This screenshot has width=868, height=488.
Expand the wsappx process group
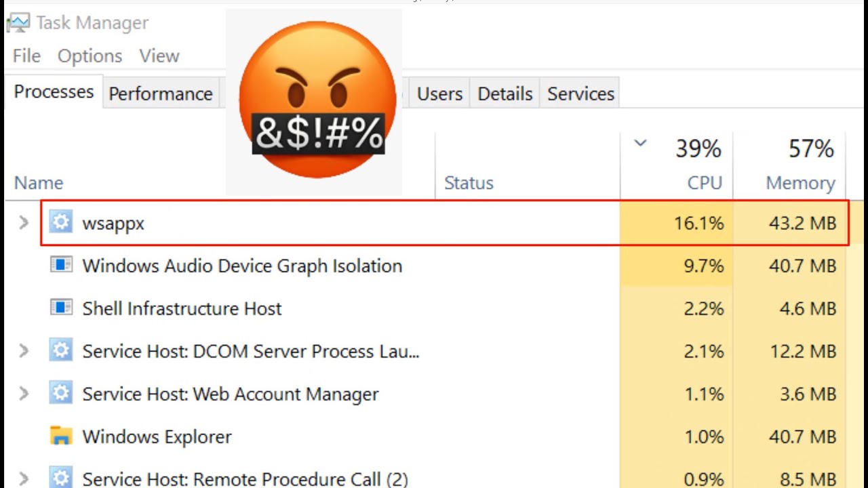point(24,222)
